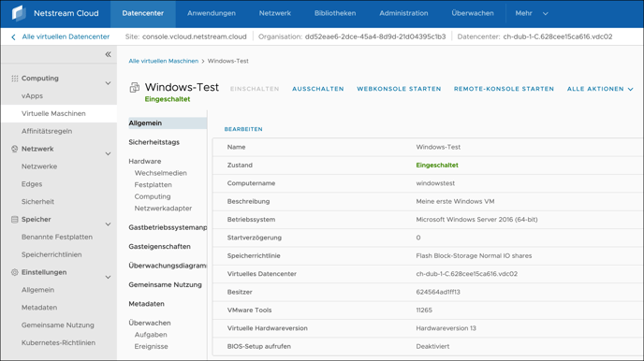Image resolution: width=644 pixels, height=361 pixels.
Task: Select Kubernetes-Richtlinien in the sidebar
Action: coord(58,343)
